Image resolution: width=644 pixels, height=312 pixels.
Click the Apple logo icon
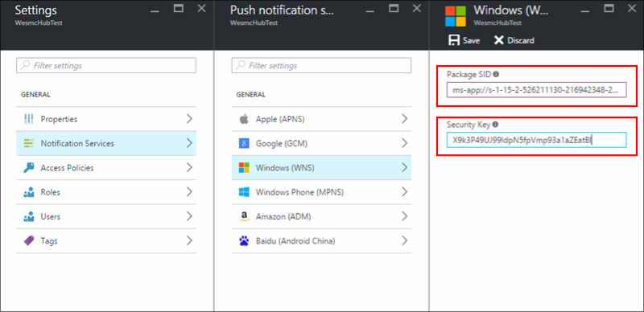(x=244, y=119)
